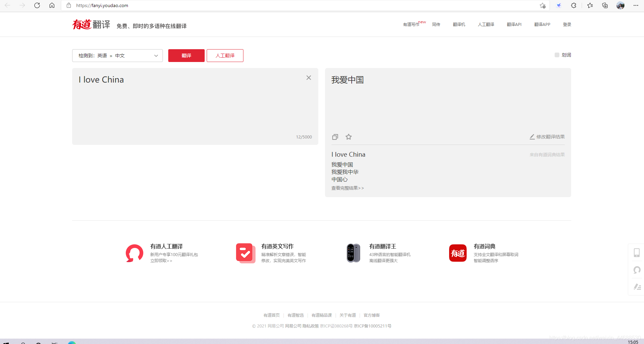Click the outlined 人工翻译 button

pos(225,56)
